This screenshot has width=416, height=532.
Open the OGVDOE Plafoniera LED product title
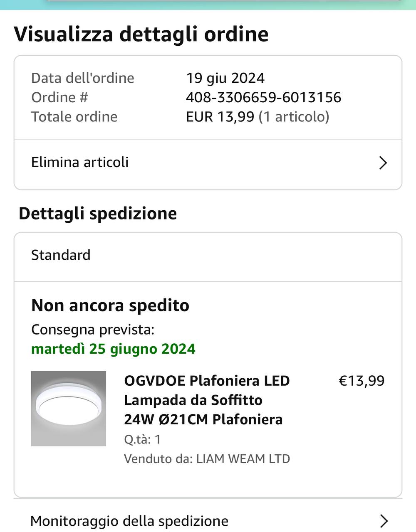[x=207, y=400]
